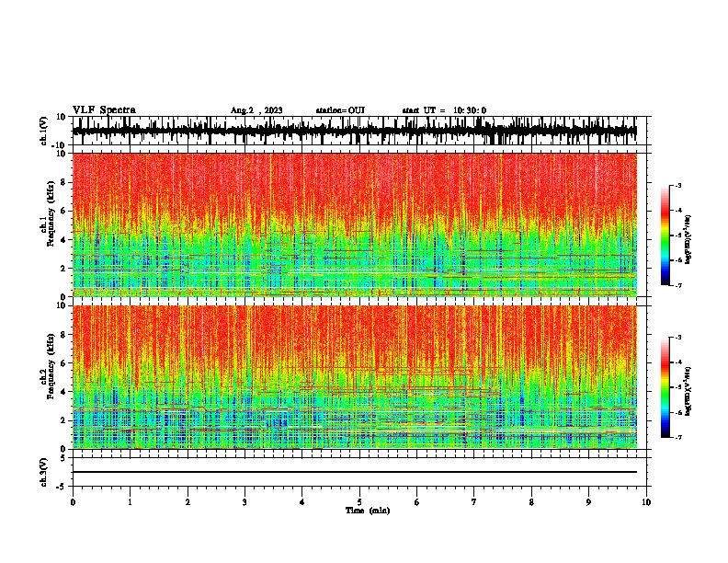This screenshot has width=728, height=563.
Task: Click the '8' kHz tick of ch.1 spectrogram
Action: tap(63, 182)
